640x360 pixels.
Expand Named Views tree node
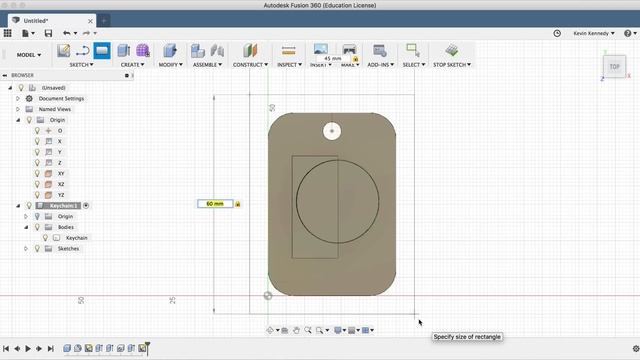[18, 109]
